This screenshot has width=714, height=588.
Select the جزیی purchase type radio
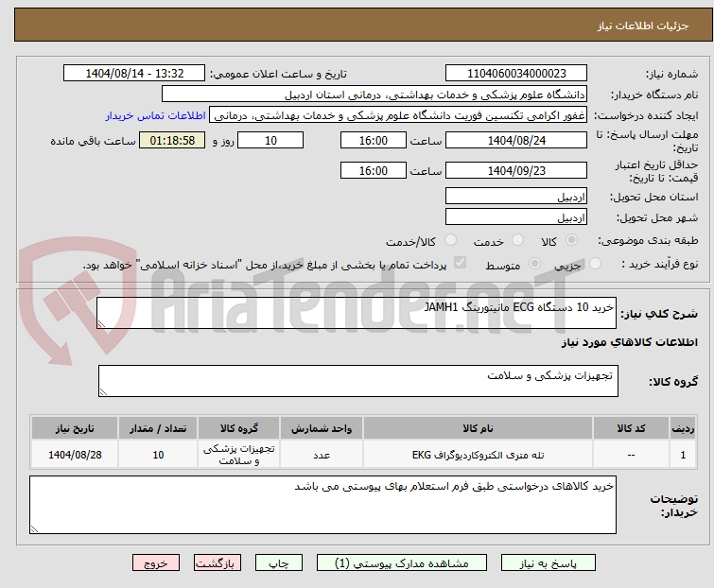pyautogui.click(x=595, y=264)
